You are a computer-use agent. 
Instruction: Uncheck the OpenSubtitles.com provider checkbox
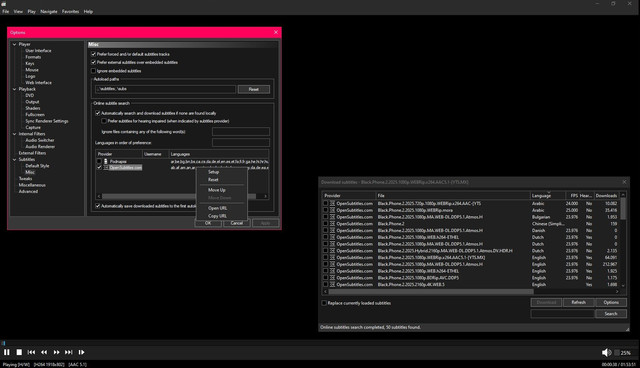point(99,168)
